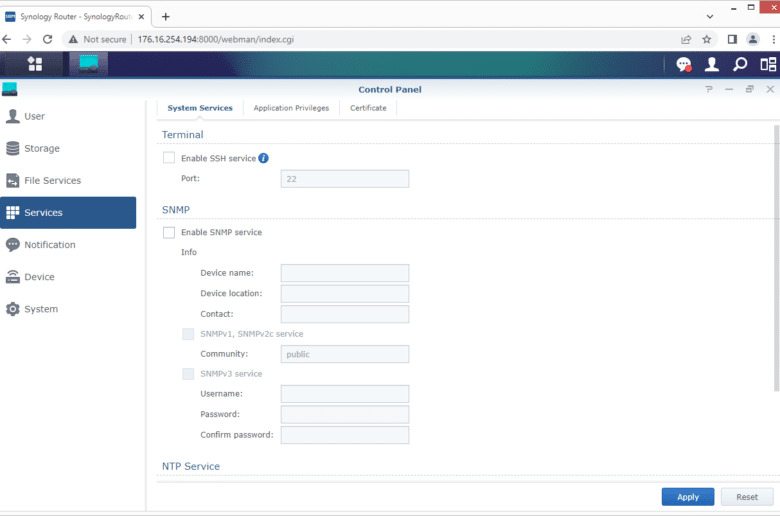Click the SNMP section heading

coord(176,210)
